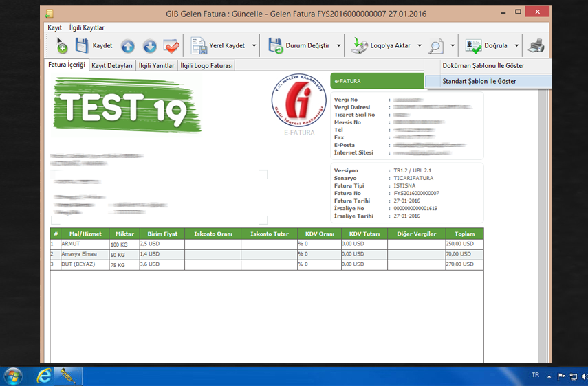Click the TR language indicator in tray
The image size is (588, 386).
click(x=536, y=375)
